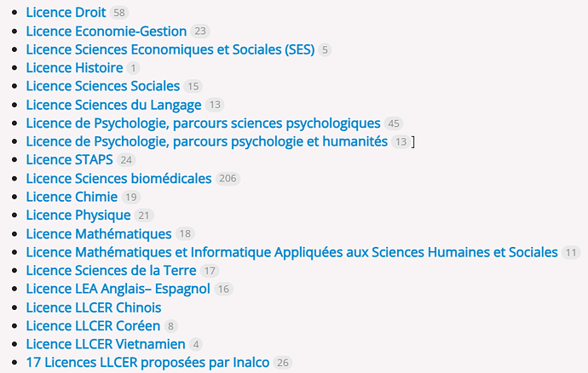Open the Licence LEA Anglais–Espagnol link
The width and height of the screenshot is (588, 373).
[x=118, y=289]
